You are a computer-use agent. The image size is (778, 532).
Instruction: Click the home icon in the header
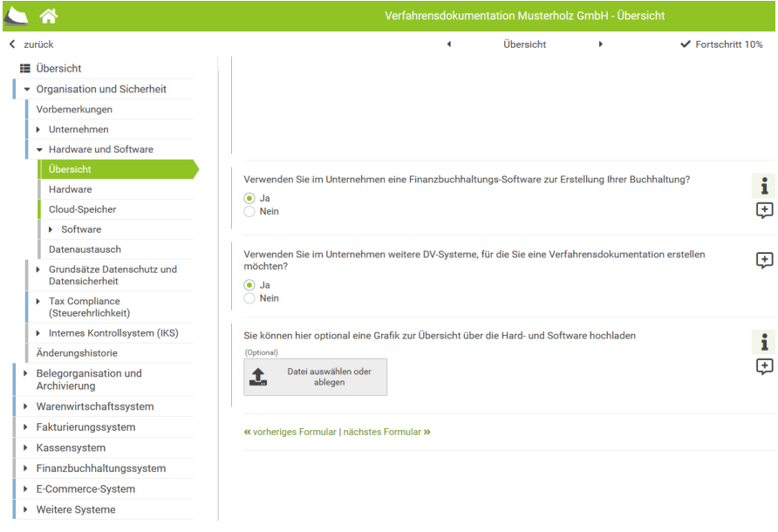pyautogui.click(x=49, y=16)
